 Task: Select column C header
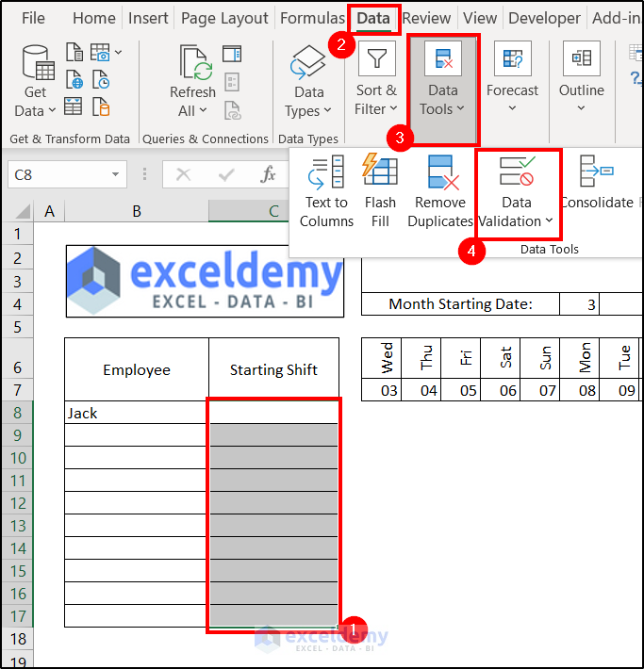tap(250, 211)
